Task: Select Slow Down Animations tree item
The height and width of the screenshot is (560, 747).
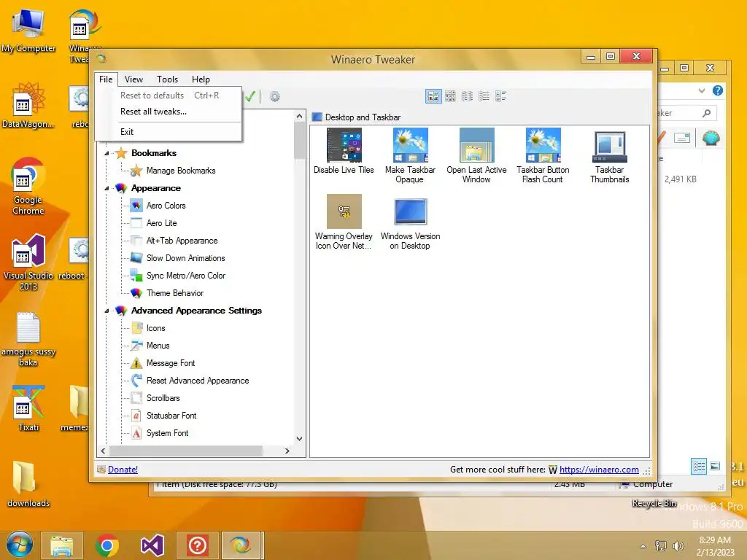Action: (x=185, y=258)
